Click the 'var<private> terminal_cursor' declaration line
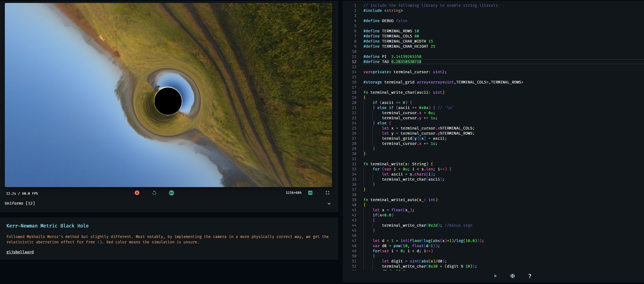This screenshot has width=644, height=284. tap(405, 72)
